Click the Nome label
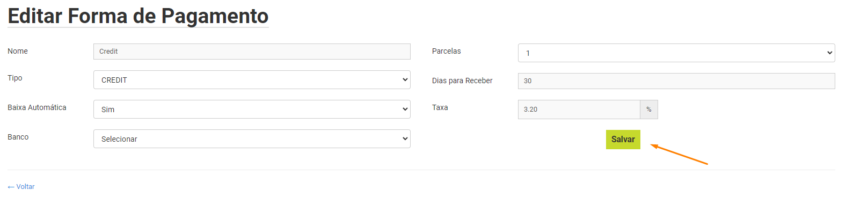Viewport: 868px width, 197px height. 18,51
